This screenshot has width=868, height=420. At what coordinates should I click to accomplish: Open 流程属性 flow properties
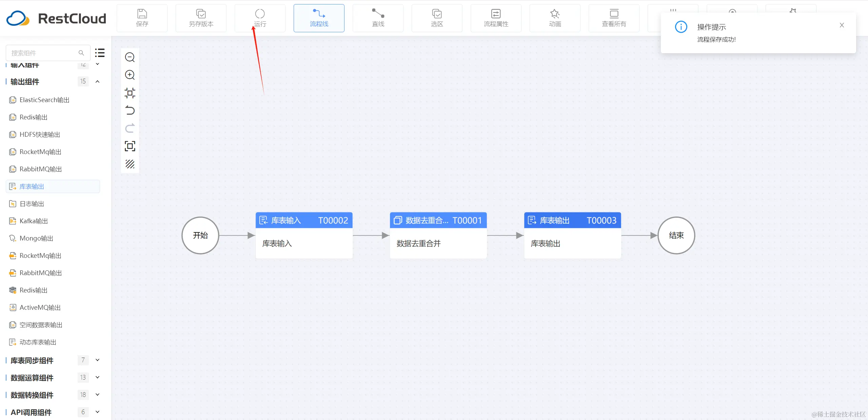[x=496, y=18]
